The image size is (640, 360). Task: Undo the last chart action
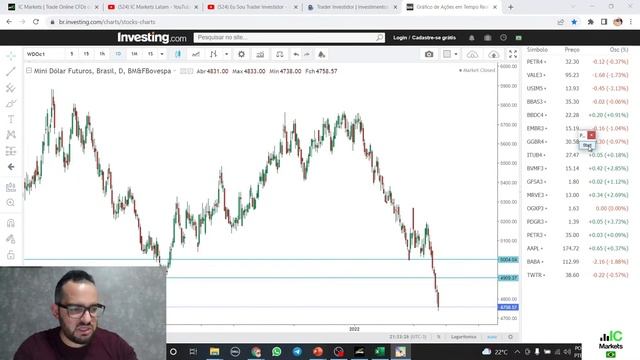(296, 54)
